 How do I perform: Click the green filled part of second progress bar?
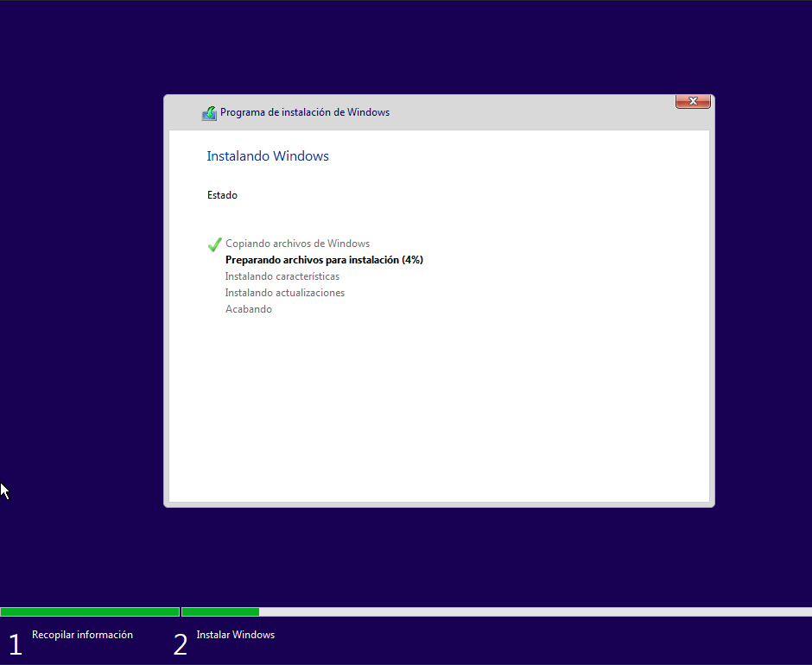(220, 611)
